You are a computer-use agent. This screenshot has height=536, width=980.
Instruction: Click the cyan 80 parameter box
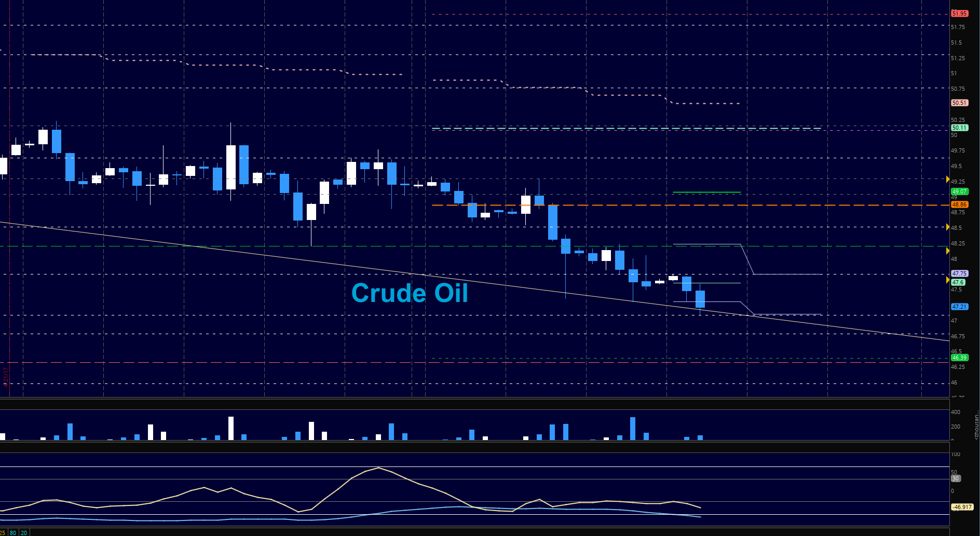[x=13, y=532]
